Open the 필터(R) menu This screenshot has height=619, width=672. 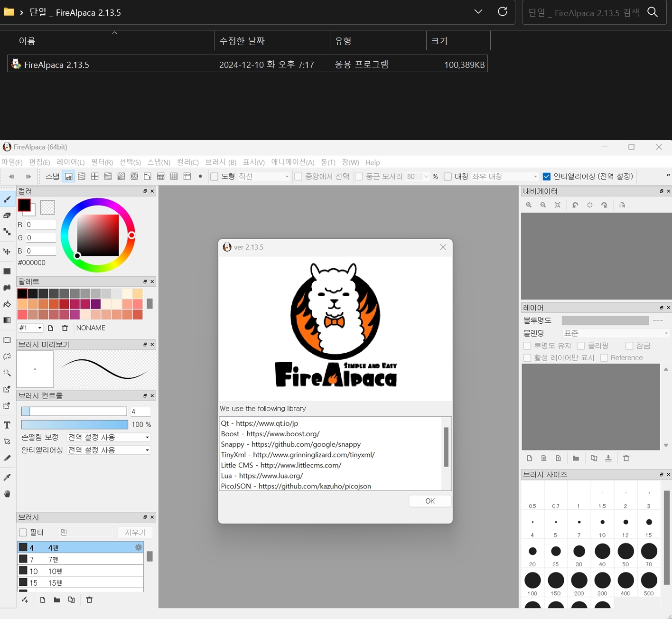[102, 162]
